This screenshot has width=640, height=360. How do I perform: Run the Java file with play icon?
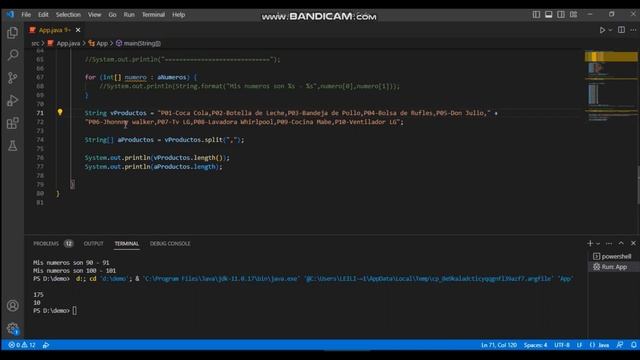click(602, 30)
